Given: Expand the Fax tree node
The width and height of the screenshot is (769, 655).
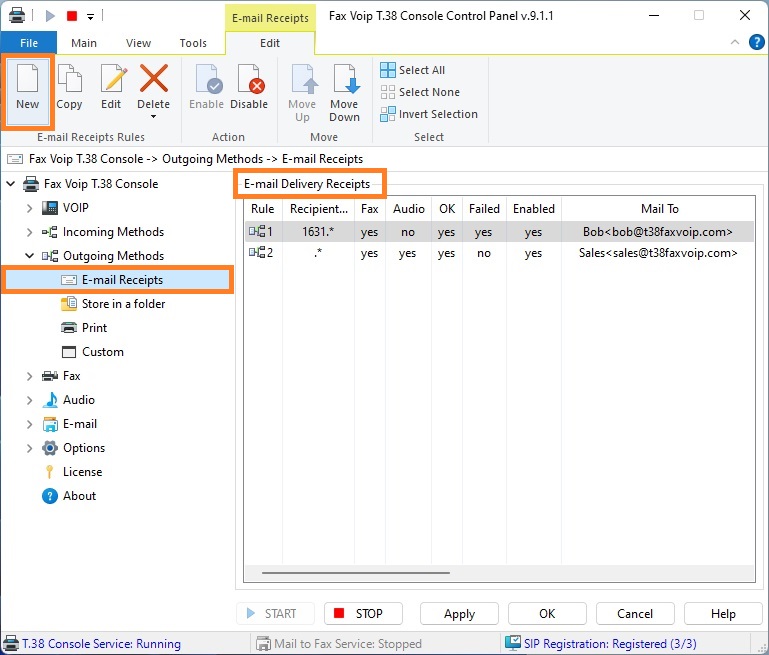Looking at the screenshot, I should [x=29, y=376].
